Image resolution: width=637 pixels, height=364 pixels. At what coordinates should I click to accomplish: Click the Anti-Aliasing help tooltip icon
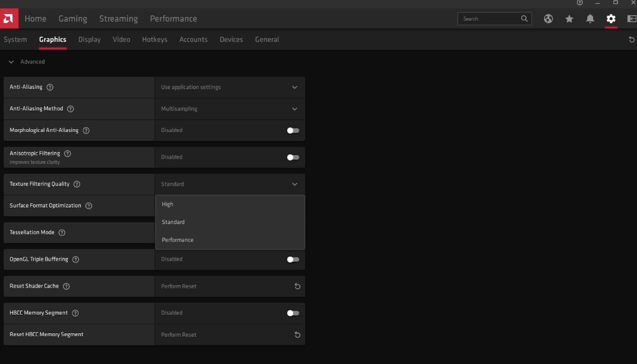[x=49, y=87]
